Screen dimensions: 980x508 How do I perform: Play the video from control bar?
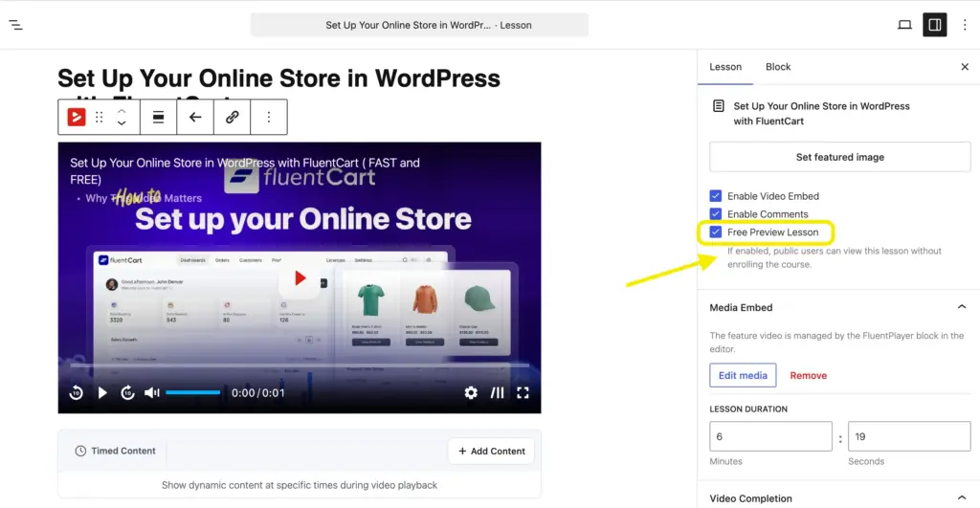pos(102,392)
